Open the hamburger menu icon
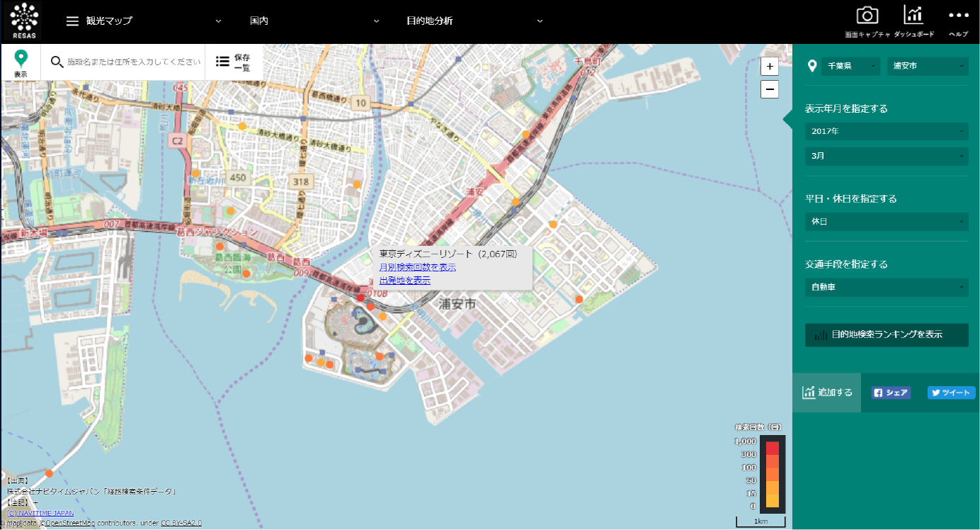This screenshot has height=530, width=980. click(x=72, y=21)
